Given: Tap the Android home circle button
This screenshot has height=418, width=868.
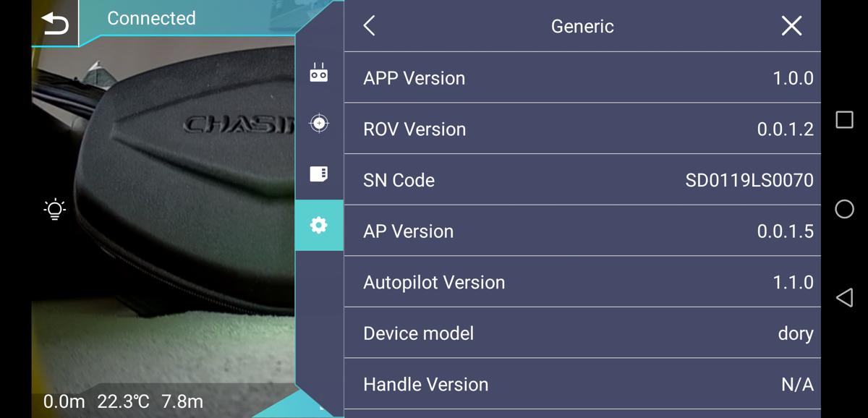Looking at the screenshot, I should pos(844,209).
